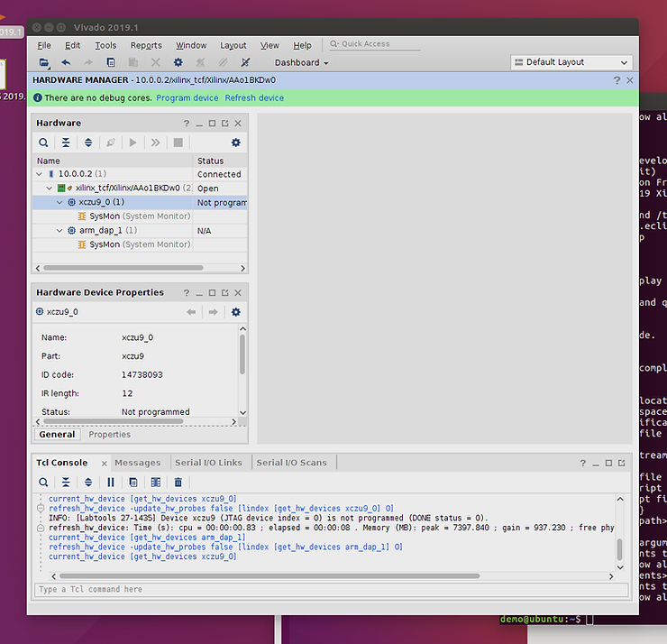Collapse refresh_hw_device output block in console
The width and height of the screenshot is (667, 644).
pos(41,508)
